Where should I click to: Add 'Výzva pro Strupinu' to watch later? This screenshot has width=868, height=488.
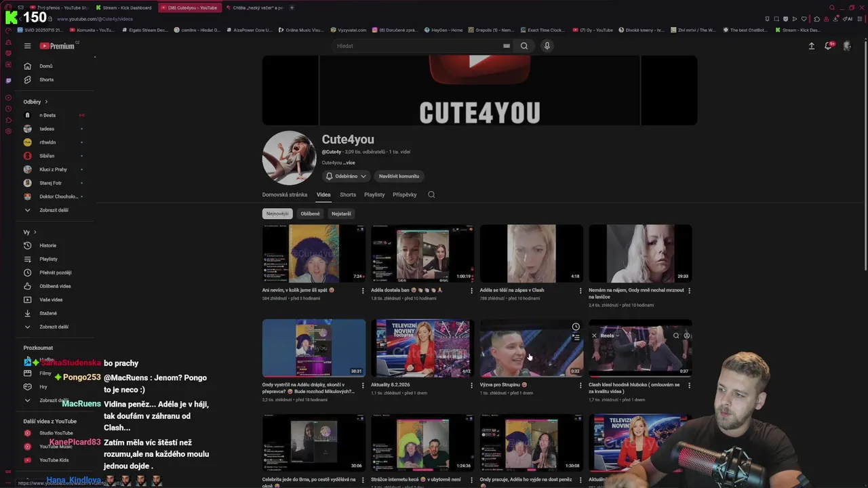575,327
